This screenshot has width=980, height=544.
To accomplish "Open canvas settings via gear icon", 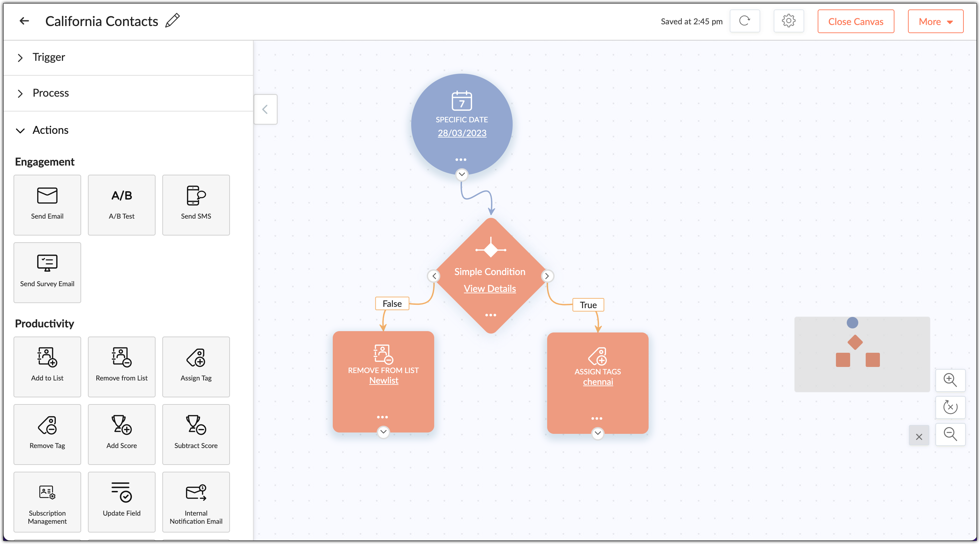I will tap(789, 21).
